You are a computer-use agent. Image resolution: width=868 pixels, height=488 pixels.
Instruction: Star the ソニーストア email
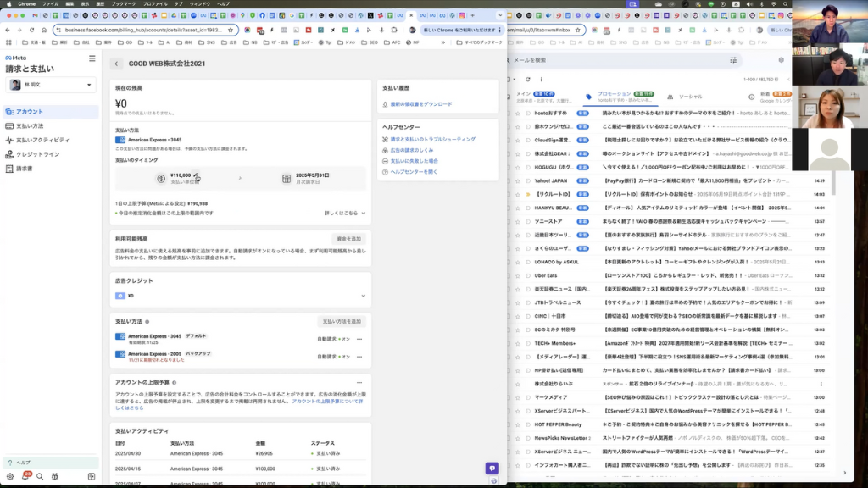(518, 221)
